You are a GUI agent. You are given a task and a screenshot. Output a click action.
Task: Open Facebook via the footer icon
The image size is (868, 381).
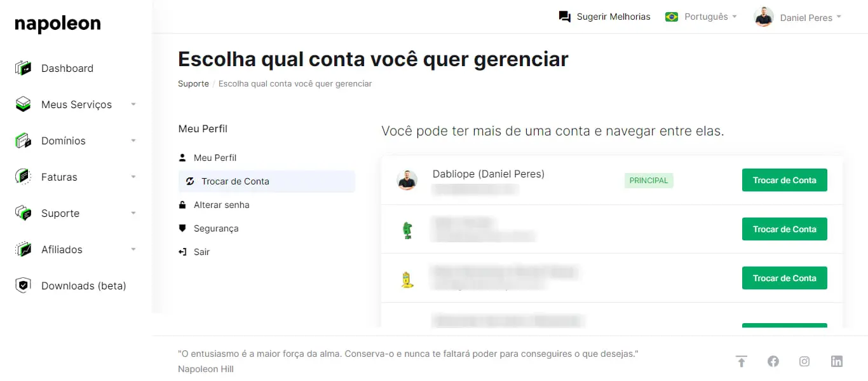(x=773, y=361)
